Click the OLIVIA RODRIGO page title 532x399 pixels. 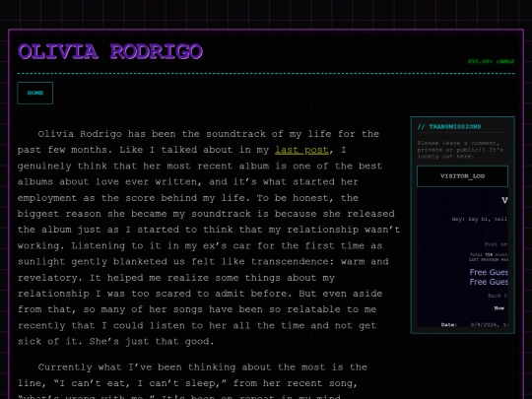point(110,51)
